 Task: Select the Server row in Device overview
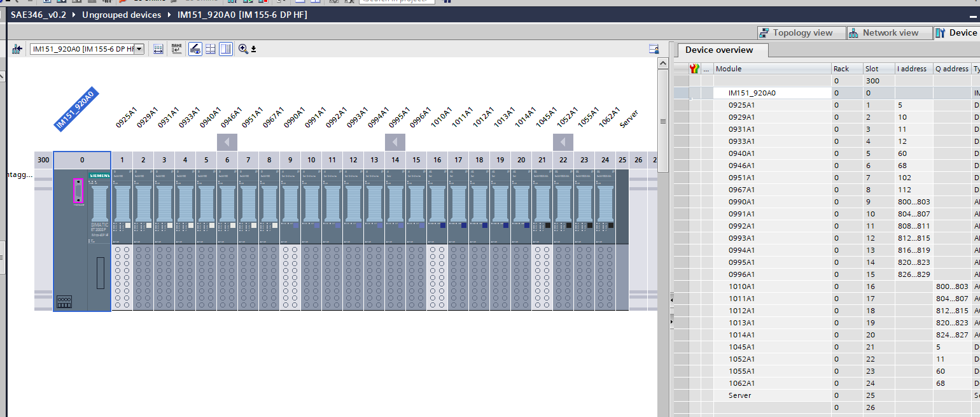click(x=827, y=395)
